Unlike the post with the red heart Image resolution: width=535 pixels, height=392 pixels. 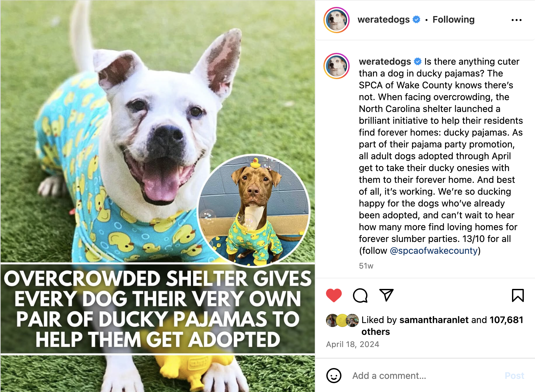(334, 295)
